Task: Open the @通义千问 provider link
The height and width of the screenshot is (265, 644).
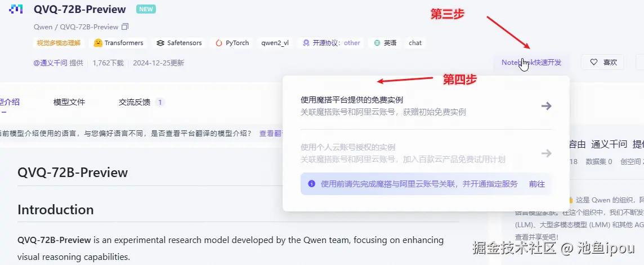Action: coord(50,63)
